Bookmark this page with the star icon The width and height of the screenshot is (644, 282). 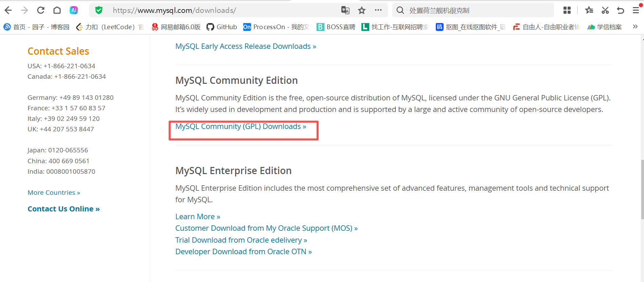[x=362, y=10]
